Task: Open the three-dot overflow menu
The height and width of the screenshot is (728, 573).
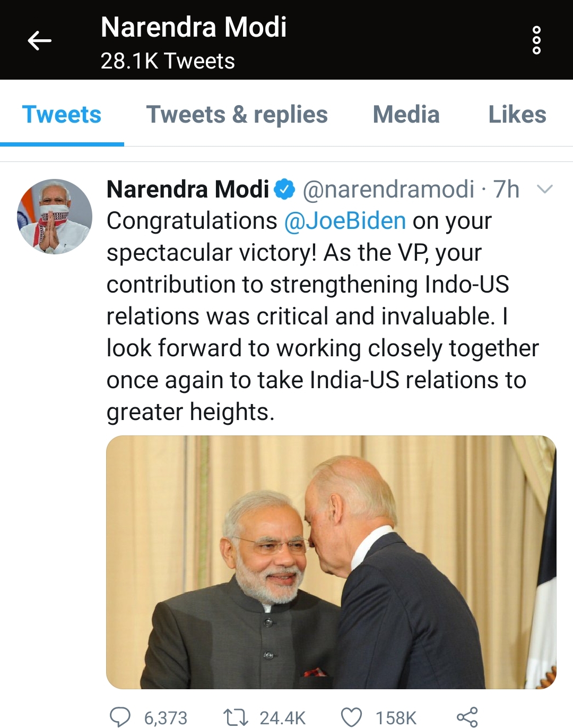Action: pyautogui.click(x=536, y=40)
